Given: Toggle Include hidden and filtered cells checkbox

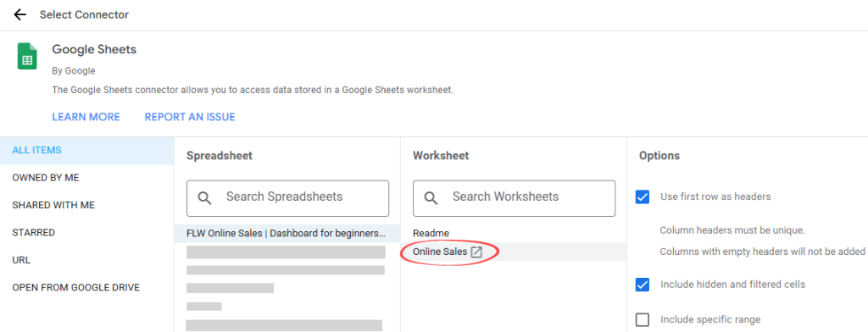Looking at the screenshot, I should 643,285.
